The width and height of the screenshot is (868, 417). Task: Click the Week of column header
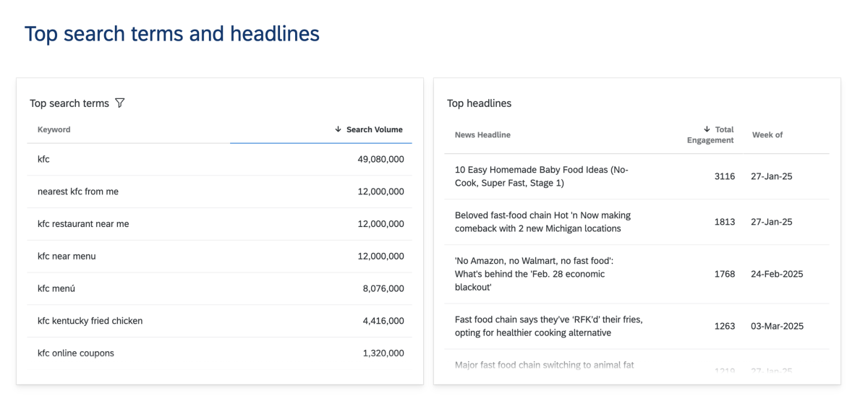(767, 134)
